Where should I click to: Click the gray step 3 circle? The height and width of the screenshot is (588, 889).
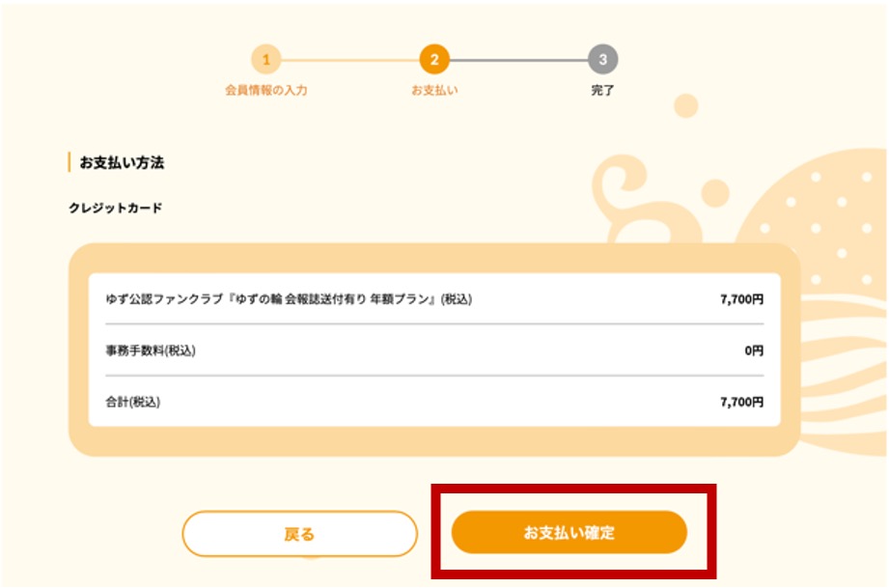(603, 60)
